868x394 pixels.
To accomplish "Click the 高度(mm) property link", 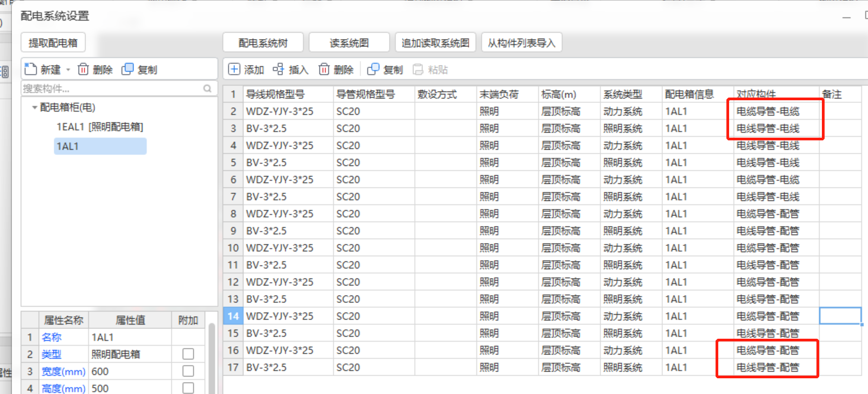I will point(63,388).
